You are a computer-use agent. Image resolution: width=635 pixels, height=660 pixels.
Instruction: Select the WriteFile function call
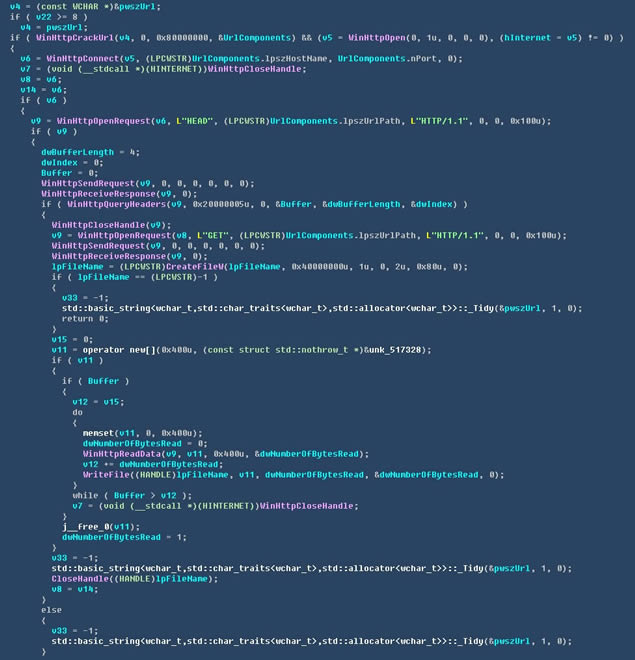pyautogui.click(x=104, y=475)
